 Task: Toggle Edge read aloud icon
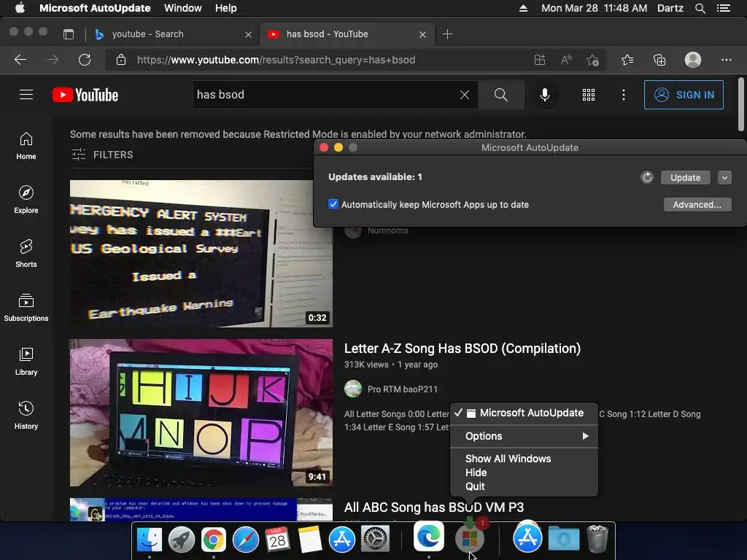tap(566, 60)
